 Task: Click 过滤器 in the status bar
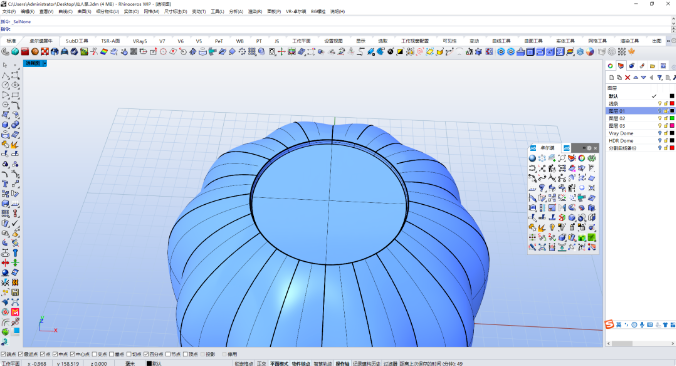pos(391,363)
